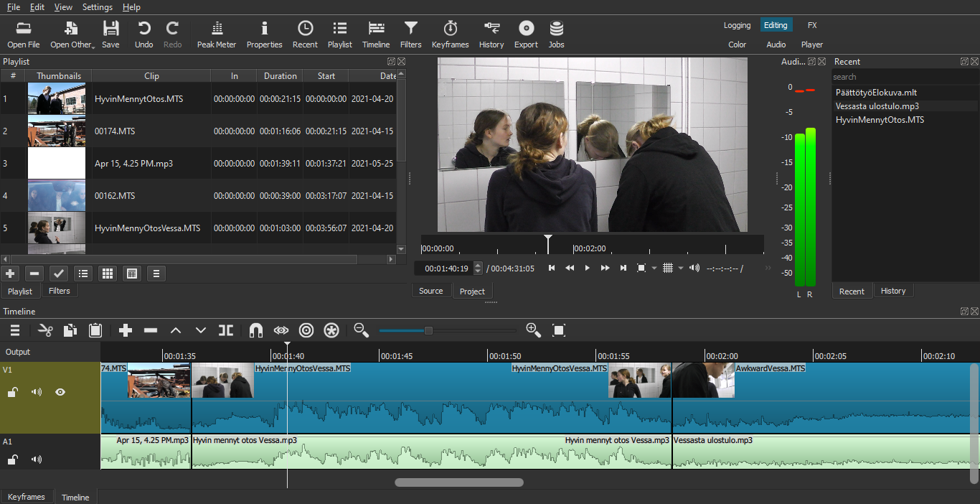Switch to the Color layout
Viewport: 980px width, 504px height.
737,45
